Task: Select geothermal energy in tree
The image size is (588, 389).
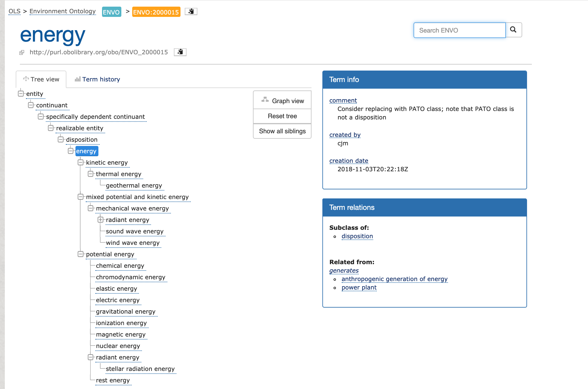Action: pos(134,185)
